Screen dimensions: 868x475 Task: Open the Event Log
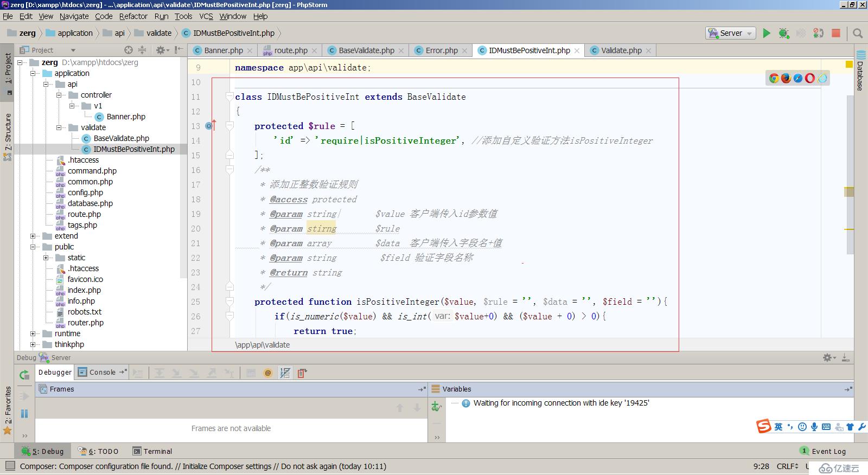[823, 451]
